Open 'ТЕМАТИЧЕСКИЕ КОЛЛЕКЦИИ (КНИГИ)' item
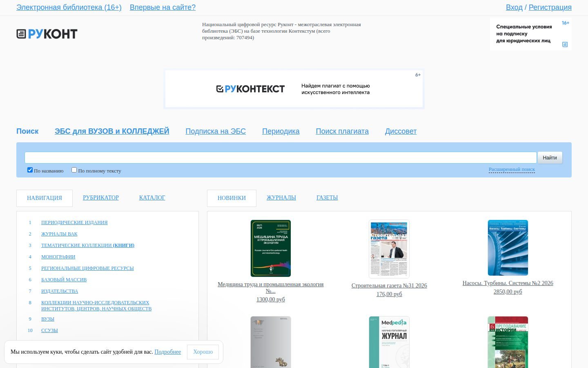 pyautogui.click(x=88, y=245)
